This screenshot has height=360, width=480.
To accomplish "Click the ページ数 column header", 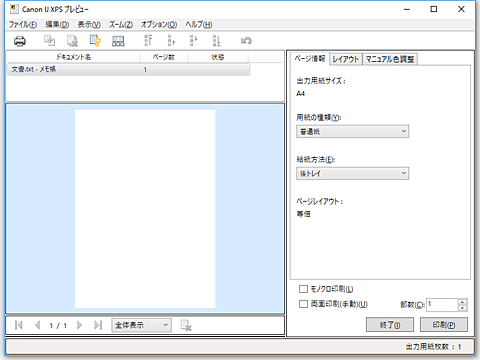I will pyautogui.click(x=164, y=57).
